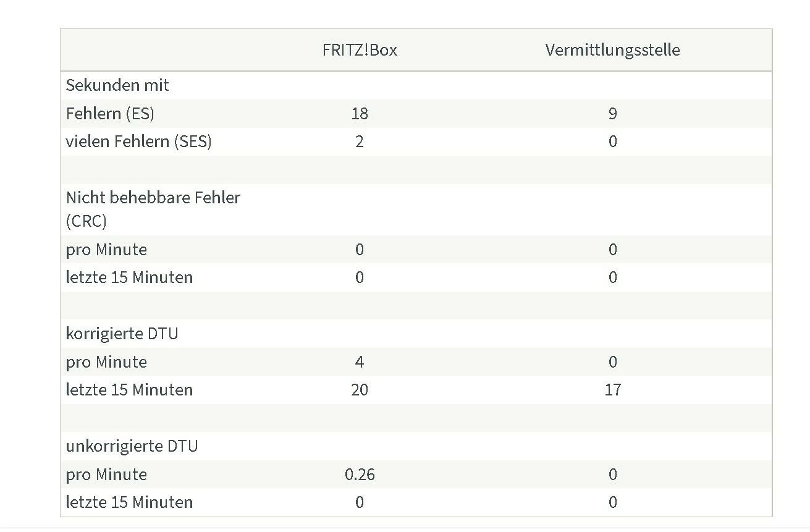Select FRITZ!Box SES value 2
This screenshot has height=532, width=810.
pos(360,141)
